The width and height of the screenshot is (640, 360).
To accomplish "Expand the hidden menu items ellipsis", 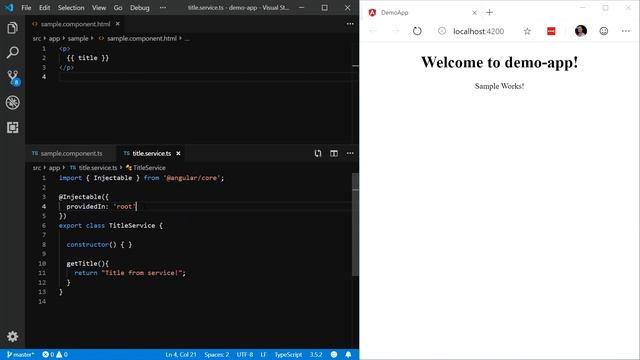I will [163, 7].
